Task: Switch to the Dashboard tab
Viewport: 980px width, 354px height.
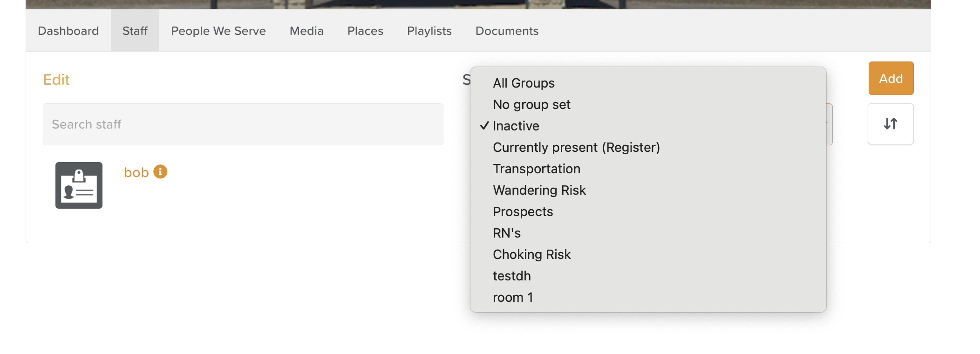Action: click(x=68, y=31)
